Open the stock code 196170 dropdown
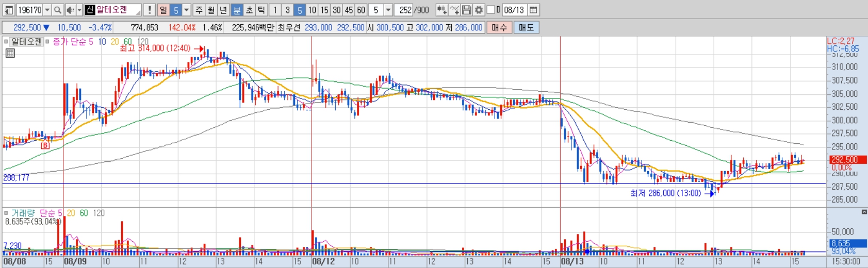The width and height of the screenshot is (868, 268). (47, 10)
